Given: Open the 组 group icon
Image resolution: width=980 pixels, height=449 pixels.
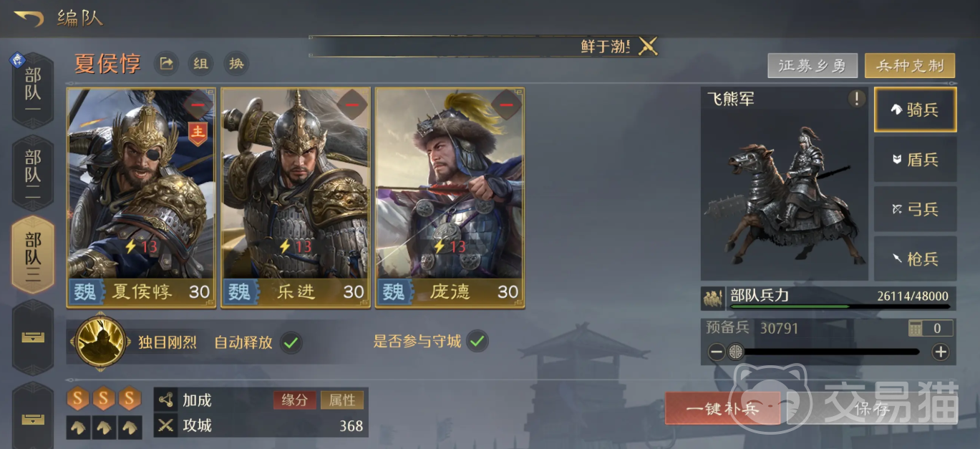Looking at the screenshot, I should pyautogui.click(x=200, y=64).
